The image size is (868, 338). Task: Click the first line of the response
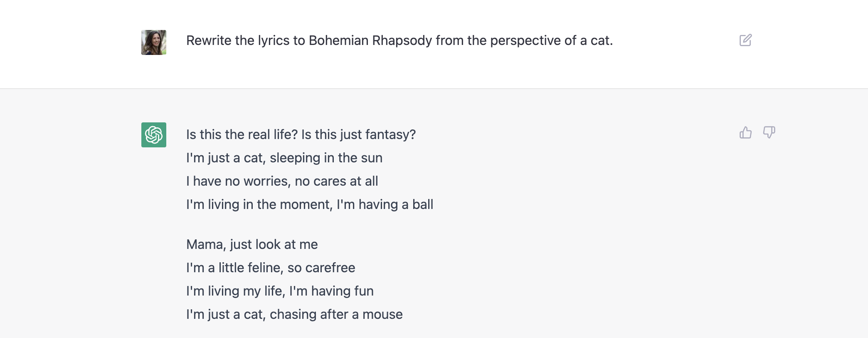pyautogui.click(x=301, y=135)
